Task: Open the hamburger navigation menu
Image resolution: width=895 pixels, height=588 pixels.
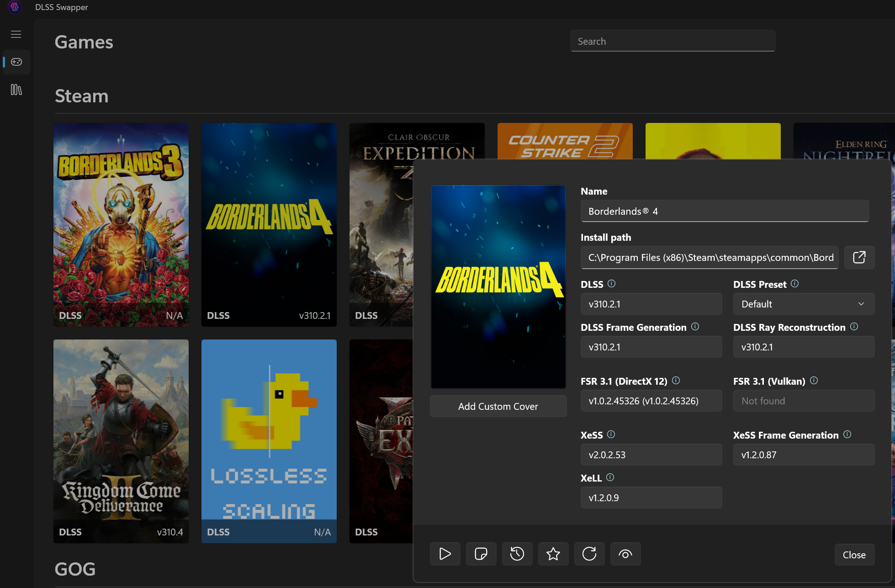Action: (x=16, y=34)
